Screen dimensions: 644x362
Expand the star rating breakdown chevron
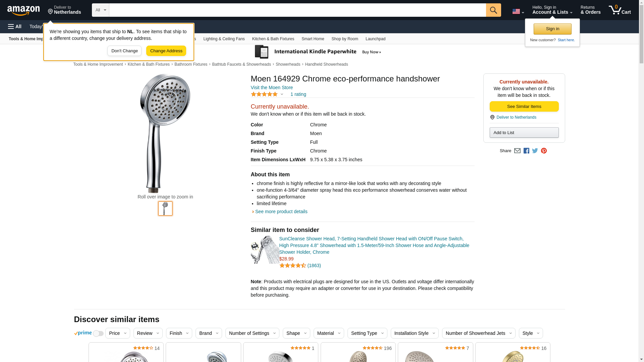282,95
